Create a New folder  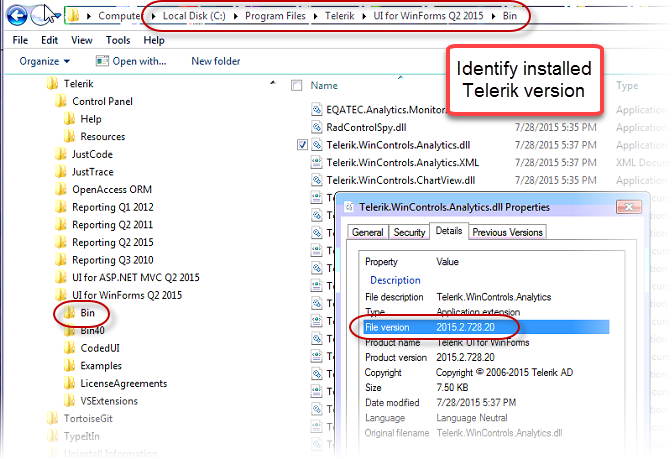(x=216, y=61)
